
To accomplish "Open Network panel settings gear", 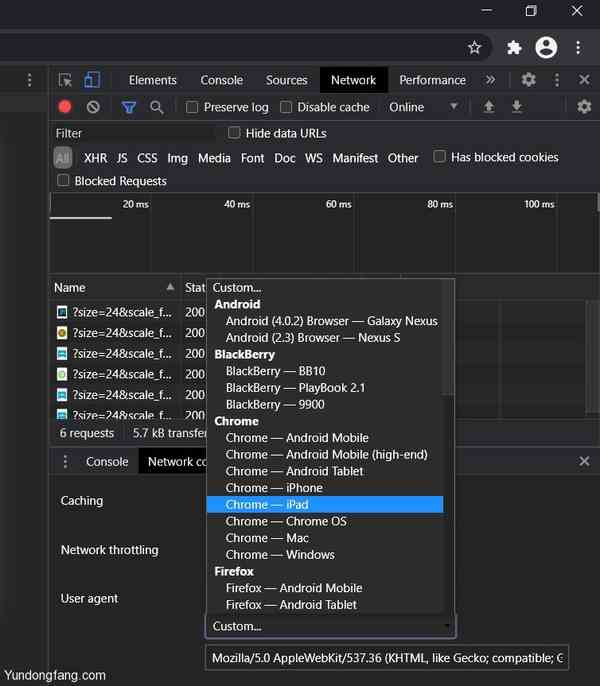I will click(x=584, y=106).
